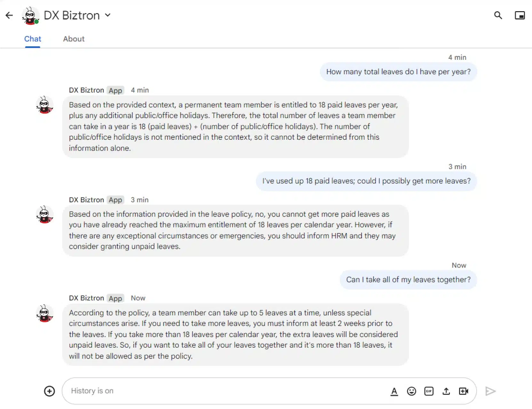Image resolution: width=532 pixels, height=409 pixels.
Task: Click the bot avatar beside the latest reply
Action: (45, 314)
